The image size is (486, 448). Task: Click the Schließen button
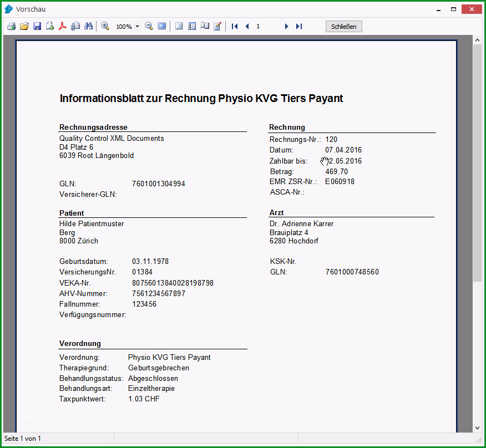coord(344,26)
